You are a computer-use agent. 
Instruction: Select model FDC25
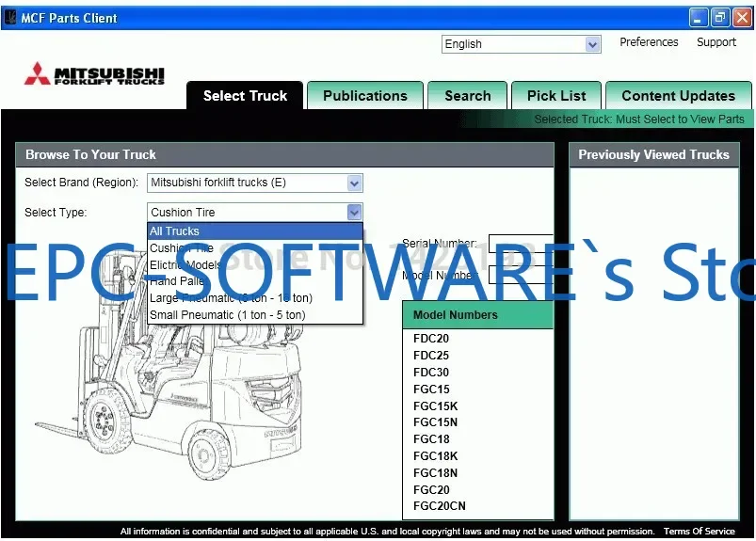coord(431,355)
